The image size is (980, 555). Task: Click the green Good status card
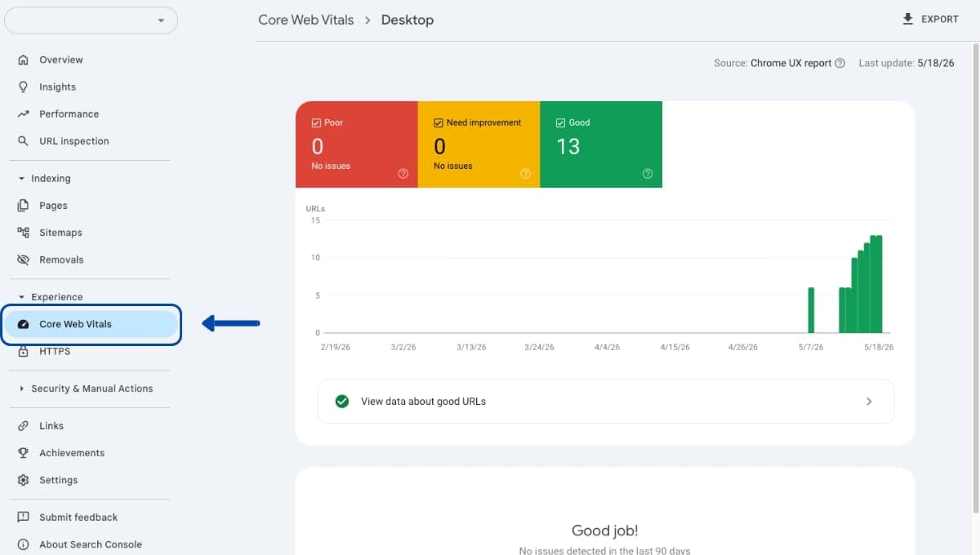click(601, 144)
